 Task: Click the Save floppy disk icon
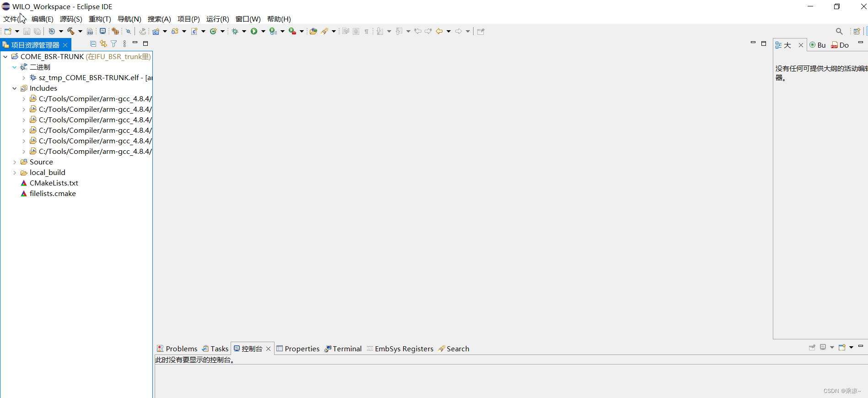27,31
